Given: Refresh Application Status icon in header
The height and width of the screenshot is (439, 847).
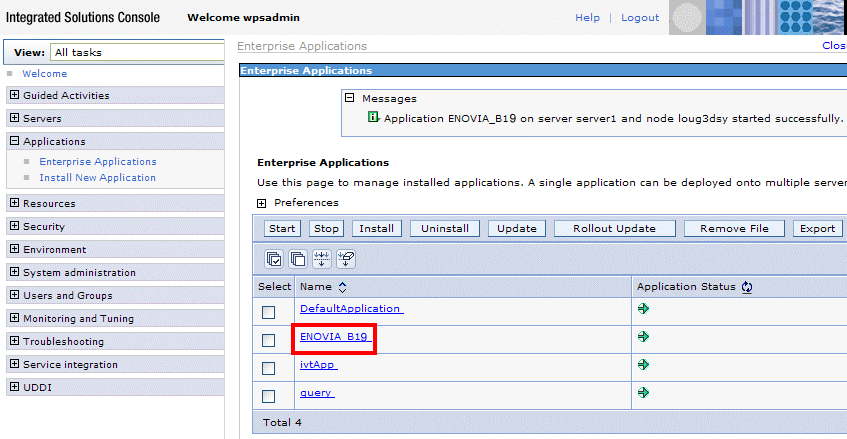Looking at the screenshot, I should (x=746, y=287).
